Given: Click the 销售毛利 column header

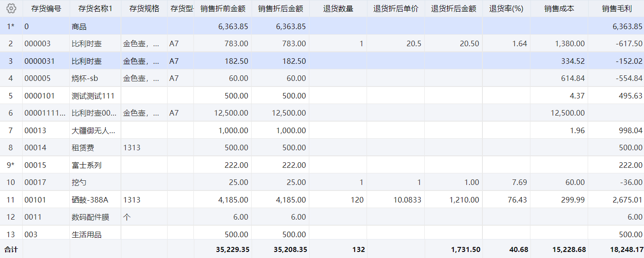Looking at the screenshot, I should [617, 9].
